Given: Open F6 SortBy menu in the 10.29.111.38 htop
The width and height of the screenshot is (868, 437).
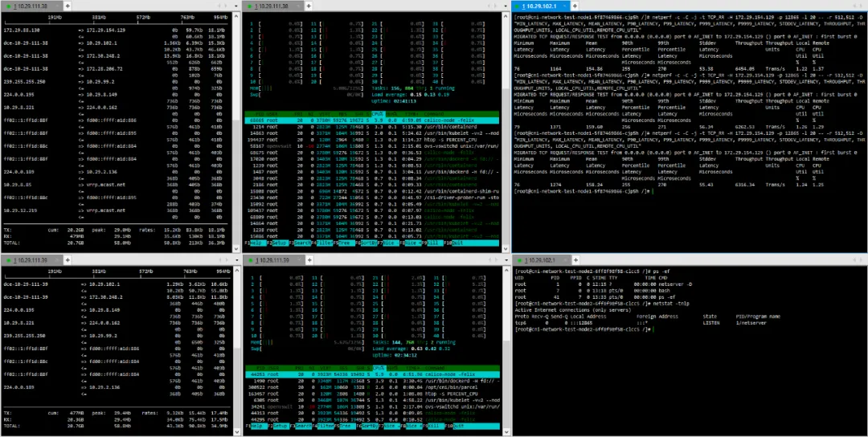Looking at the screenshot, I should pos(368,243).
